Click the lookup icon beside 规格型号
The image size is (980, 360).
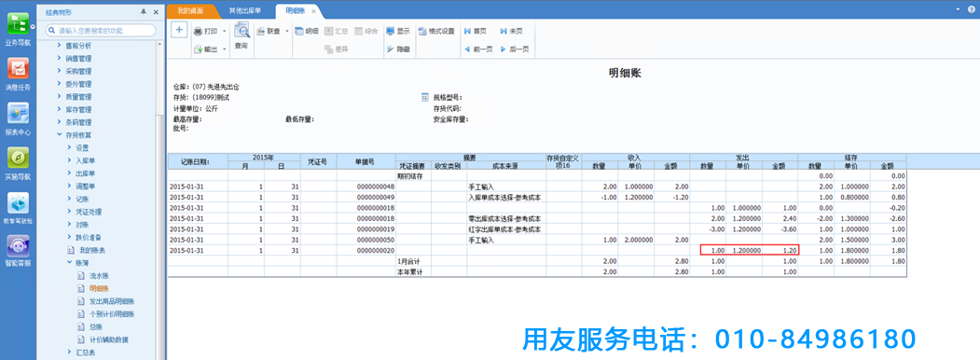425,98
